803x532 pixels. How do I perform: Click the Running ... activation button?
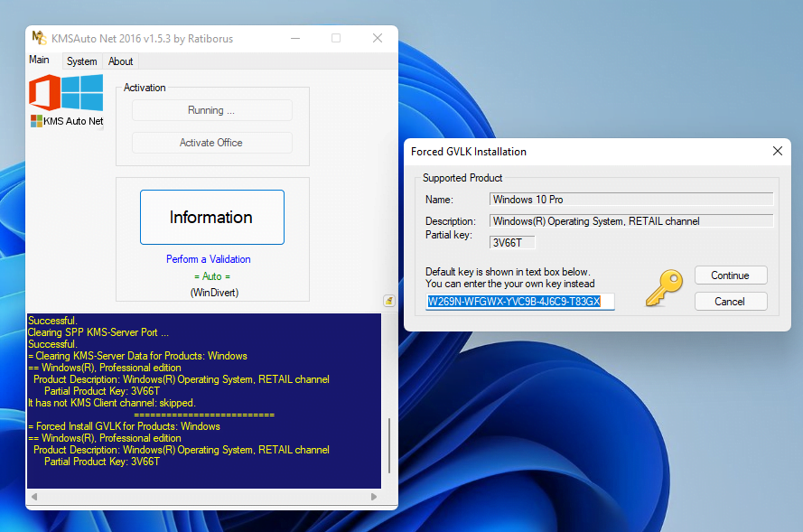click(x=212, y=110)
